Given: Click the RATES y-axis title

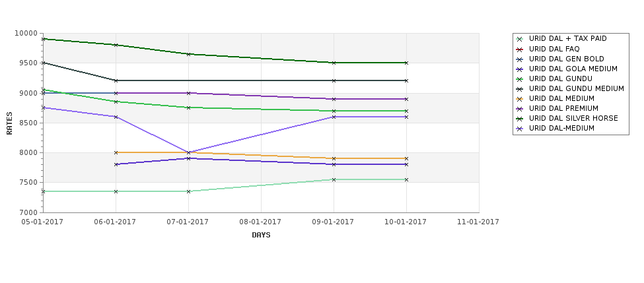Looking at the screenshot, I should coord(9,123).
